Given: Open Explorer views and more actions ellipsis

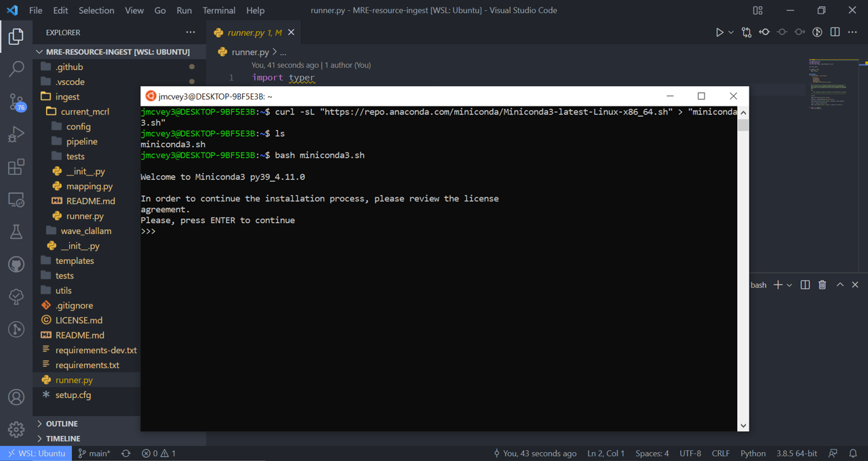Looking at the screenshot, I should coord(191,33).
